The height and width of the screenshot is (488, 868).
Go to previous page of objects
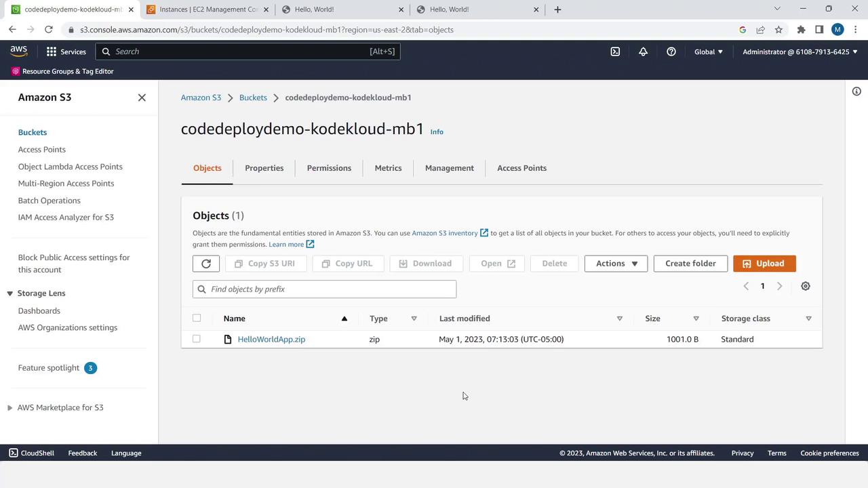(x=746, y=286)
